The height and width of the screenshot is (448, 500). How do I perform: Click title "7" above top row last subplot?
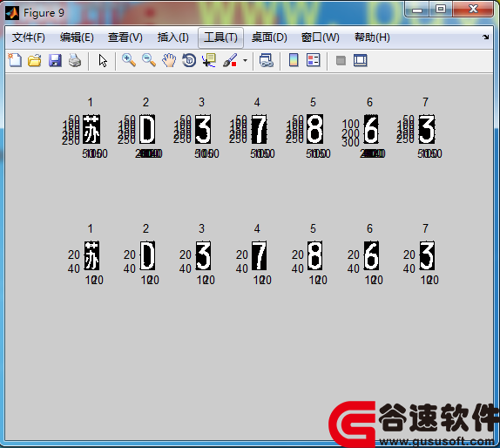(x=425, y=102)
